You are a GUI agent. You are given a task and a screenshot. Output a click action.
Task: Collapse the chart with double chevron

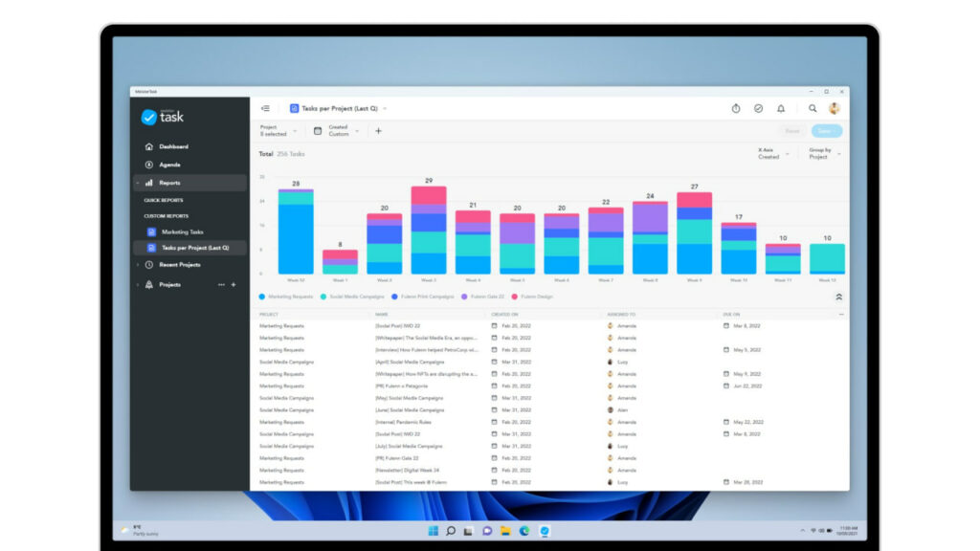838,297
